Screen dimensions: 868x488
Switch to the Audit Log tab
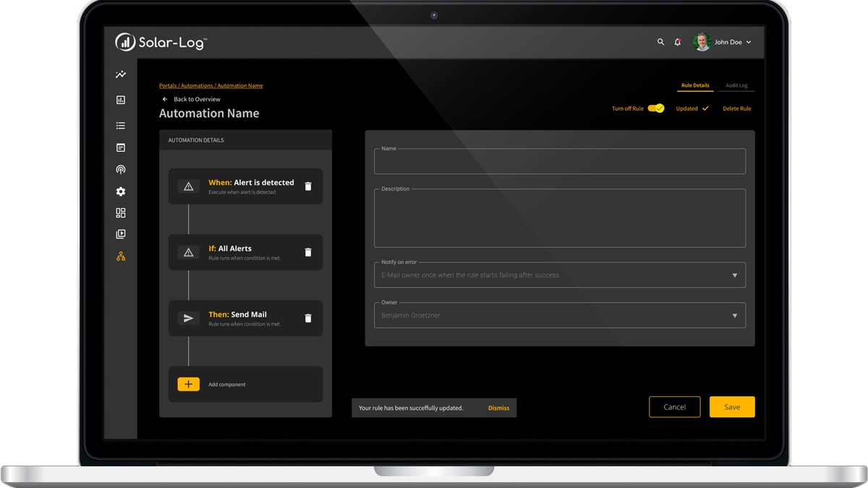tap(736, 85)
